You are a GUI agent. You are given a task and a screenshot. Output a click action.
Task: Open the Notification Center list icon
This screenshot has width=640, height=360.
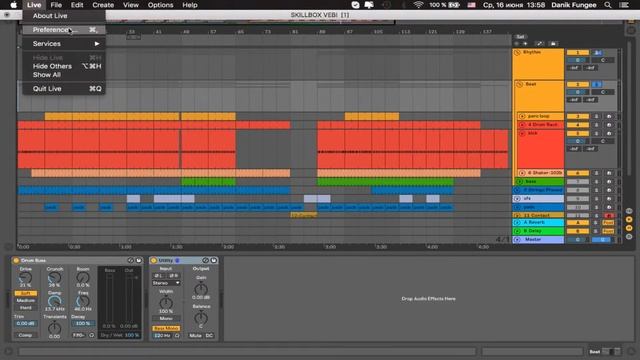(x=624, y=5)
